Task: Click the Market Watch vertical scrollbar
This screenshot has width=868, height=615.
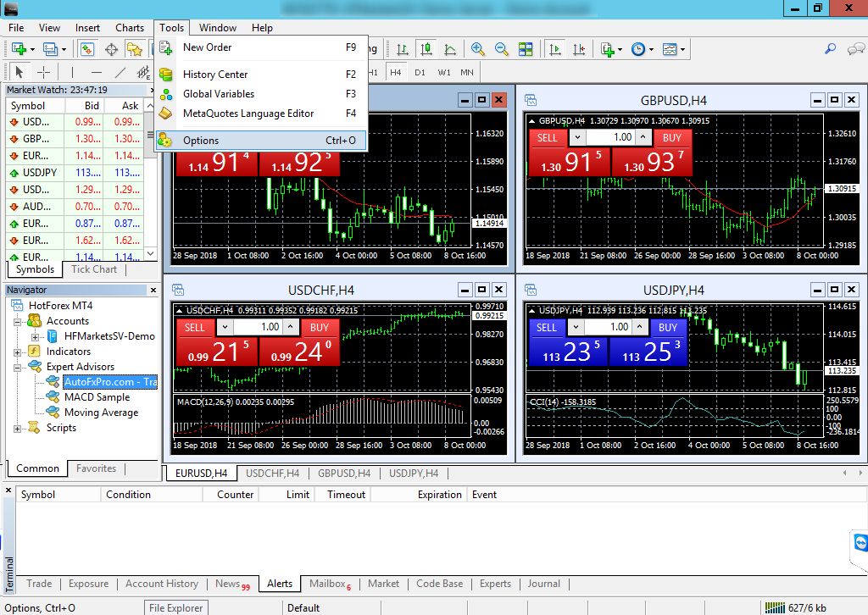Action: pos(151,186)
